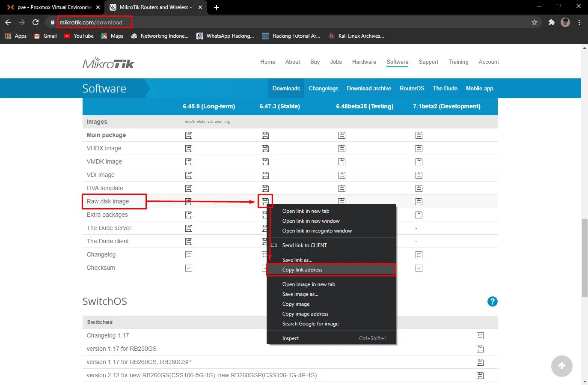This screenshot has width=588, height=385.
Task: Download VMDK image for 7.1beta2 Development
Action: click(419, 162)
